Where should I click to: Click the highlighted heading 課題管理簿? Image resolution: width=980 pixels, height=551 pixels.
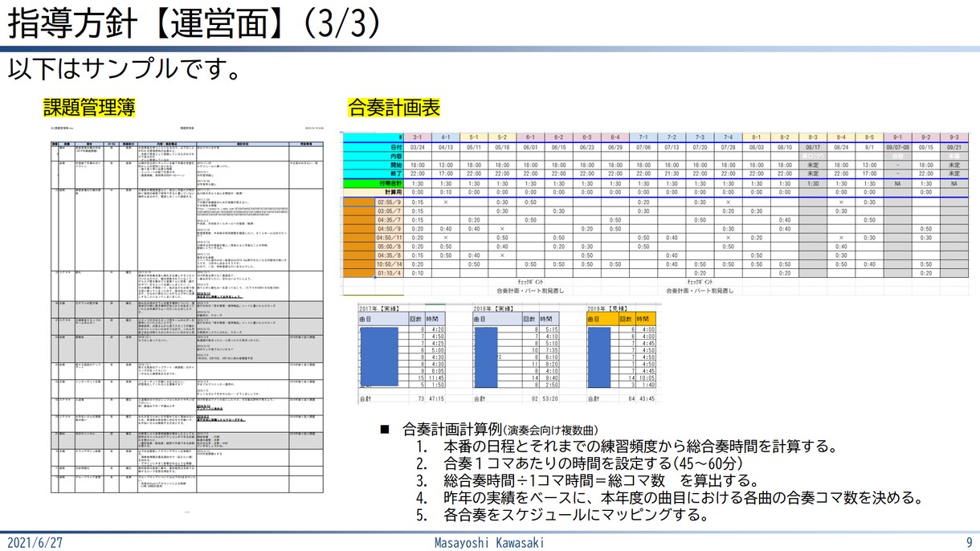pyautogui.click(x=88, y=107)
